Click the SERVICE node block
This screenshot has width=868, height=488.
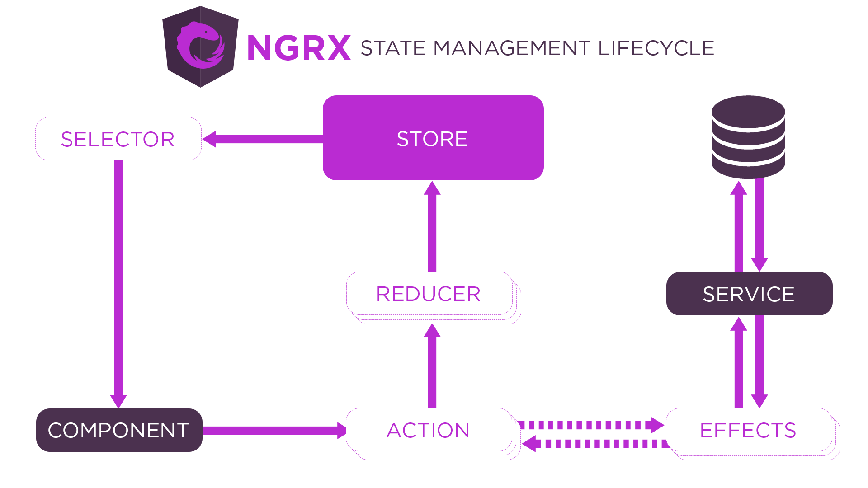750,293
